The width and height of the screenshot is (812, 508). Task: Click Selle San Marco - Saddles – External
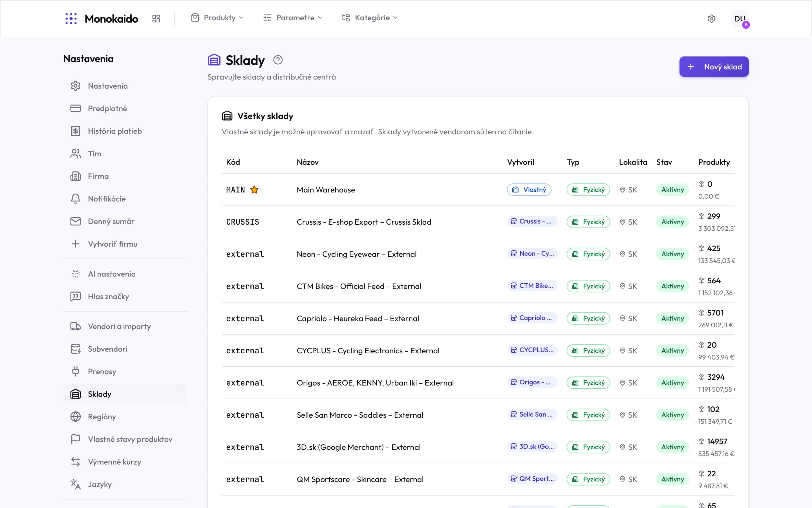point(360,415)
